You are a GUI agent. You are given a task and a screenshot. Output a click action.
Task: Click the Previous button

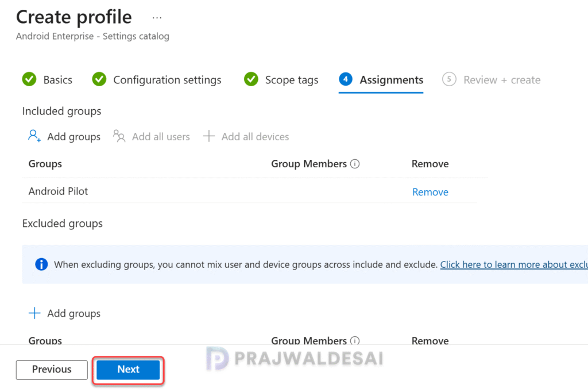tap(52, 370)
